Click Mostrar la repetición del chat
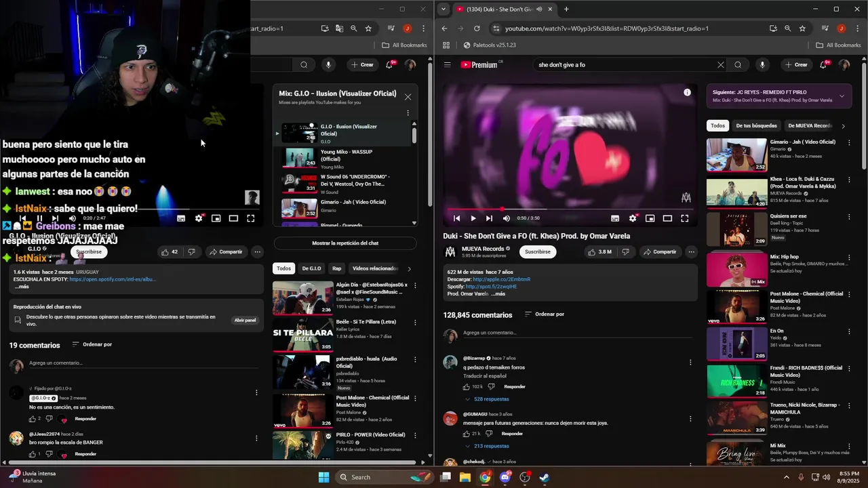The image size is (868, 488). pyautogui.click(x=345, y=243)
